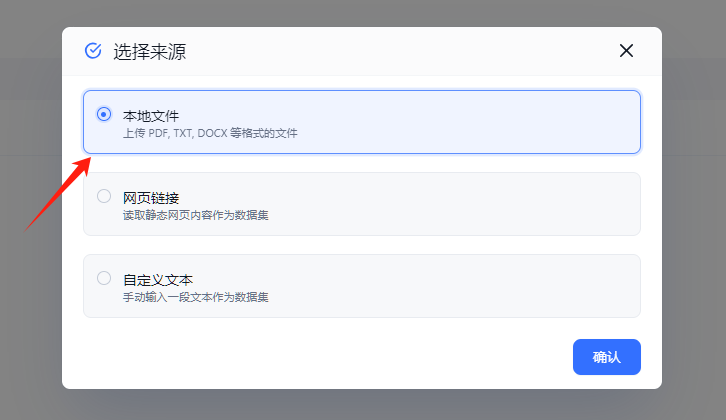Click description 手动输入一段文本作为数据集
Image resolution: width=726 pixels, height=420 pixels.
pyautogui.click(x=195, y=297)
